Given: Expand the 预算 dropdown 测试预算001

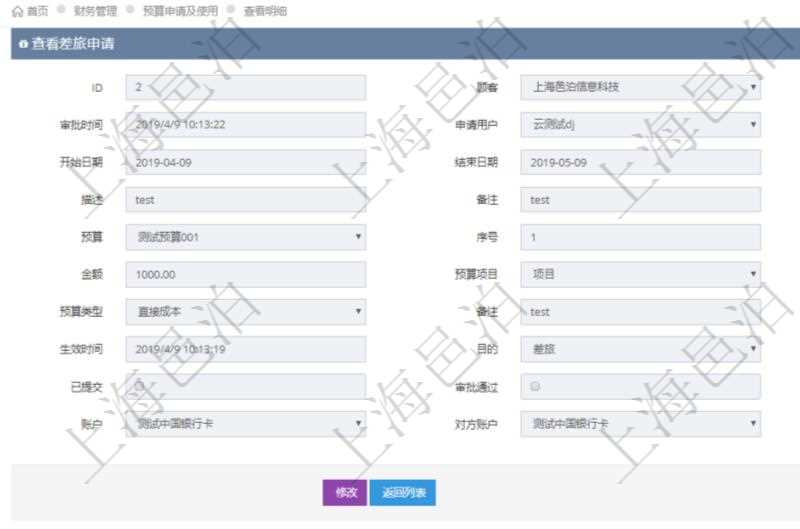Looking at the screenshot, I should [x=245, y=237].
